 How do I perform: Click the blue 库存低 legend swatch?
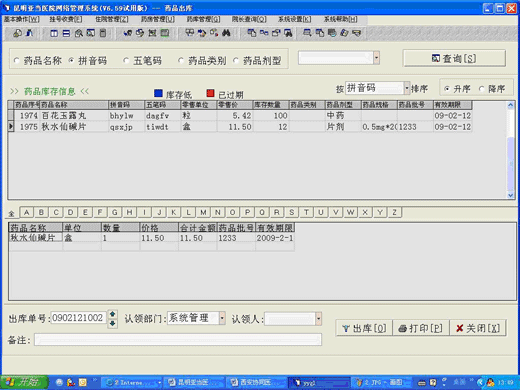point(159,93)
